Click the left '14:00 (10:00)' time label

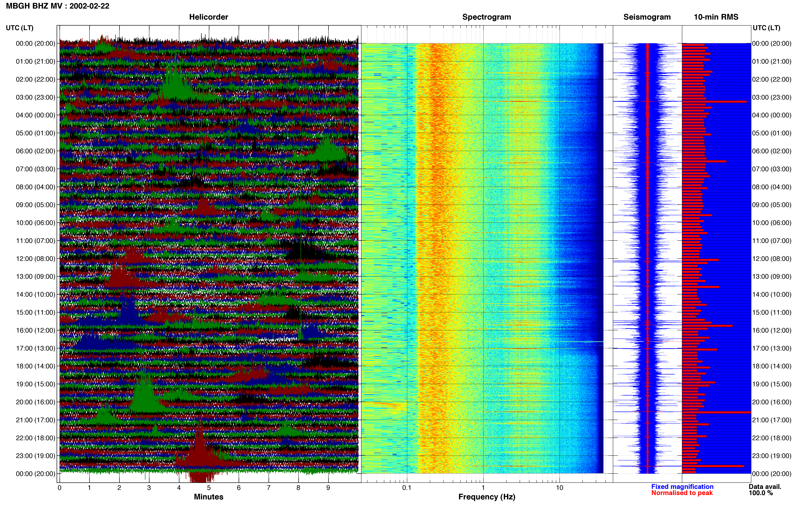(x=36, y=295)
